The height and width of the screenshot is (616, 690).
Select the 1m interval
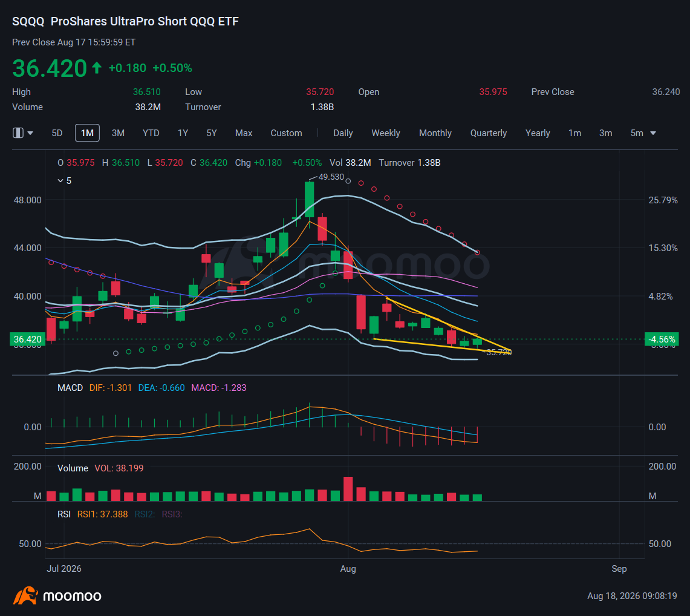click(574, 133)
